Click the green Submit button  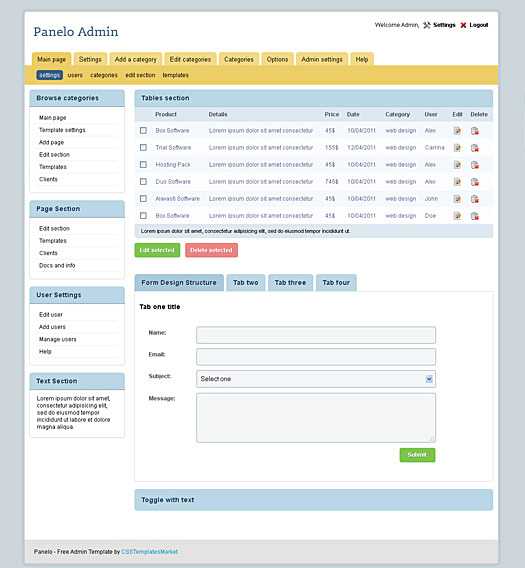tap(417, 455)
